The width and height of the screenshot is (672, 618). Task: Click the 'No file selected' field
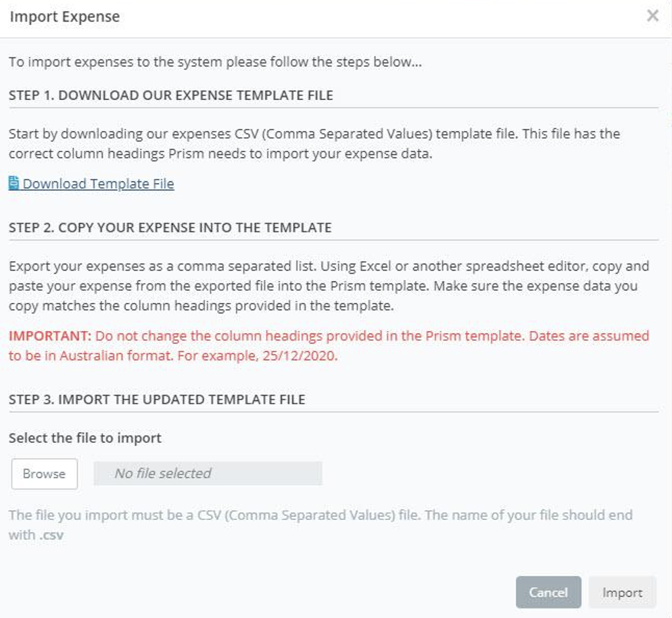click(208, 473)
